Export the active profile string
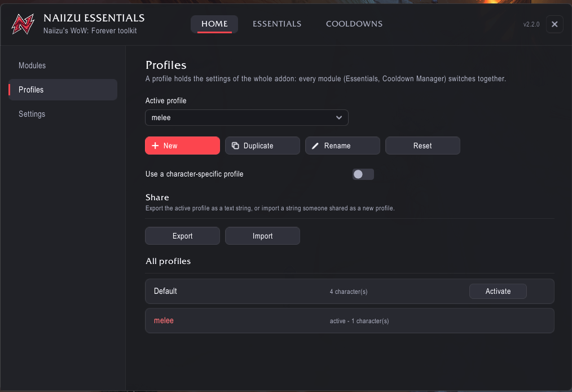Screen dimensions: 572x392 pyautogui.click(x=182, y=236)
